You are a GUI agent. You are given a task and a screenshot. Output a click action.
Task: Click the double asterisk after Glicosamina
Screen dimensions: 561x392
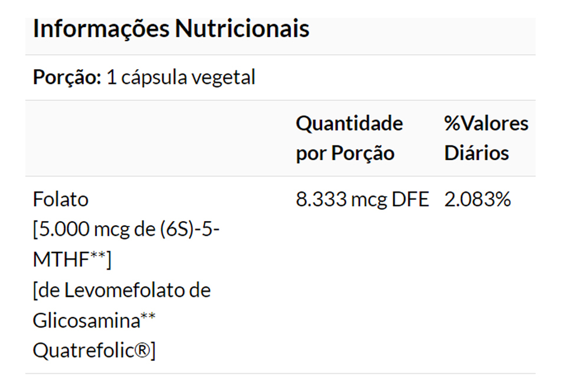pos(148,318)
